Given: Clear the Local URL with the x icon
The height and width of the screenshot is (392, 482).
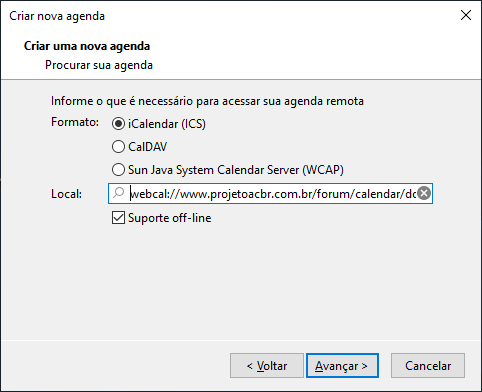Looking at the screenshot, I should pos(424,193).
